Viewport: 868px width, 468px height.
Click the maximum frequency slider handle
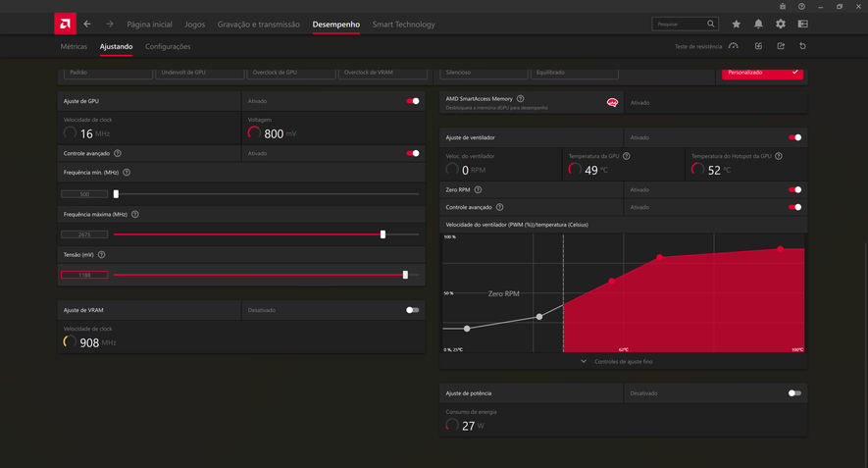tap(383, 234)
